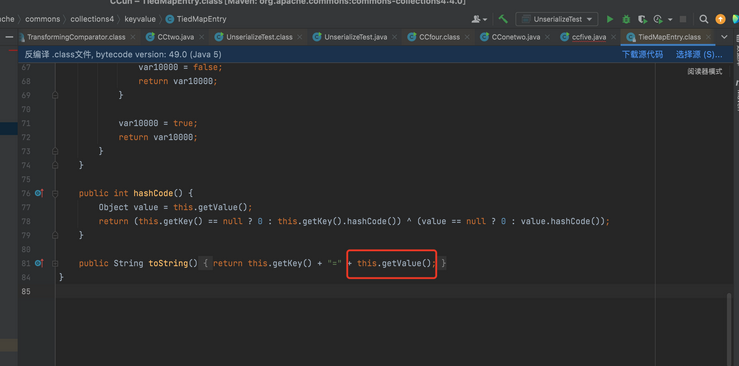739x366 pixels.
Task: Close the CCfour.class tab
Action: (468, 37)
